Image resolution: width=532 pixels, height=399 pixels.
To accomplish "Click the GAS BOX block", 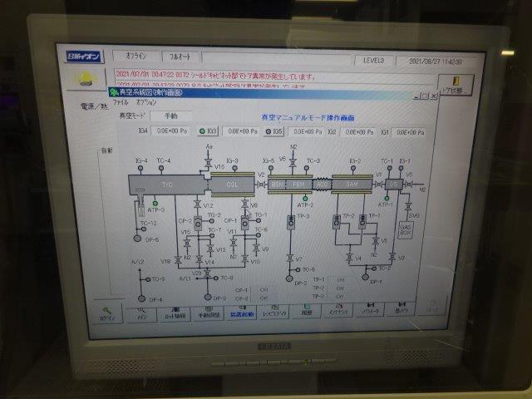I will click(x=406, y=229).
